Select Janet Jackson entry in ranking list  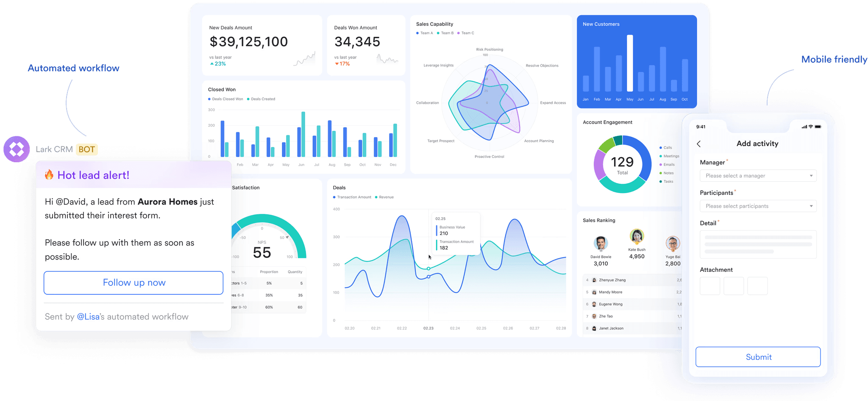coord(633,328)
